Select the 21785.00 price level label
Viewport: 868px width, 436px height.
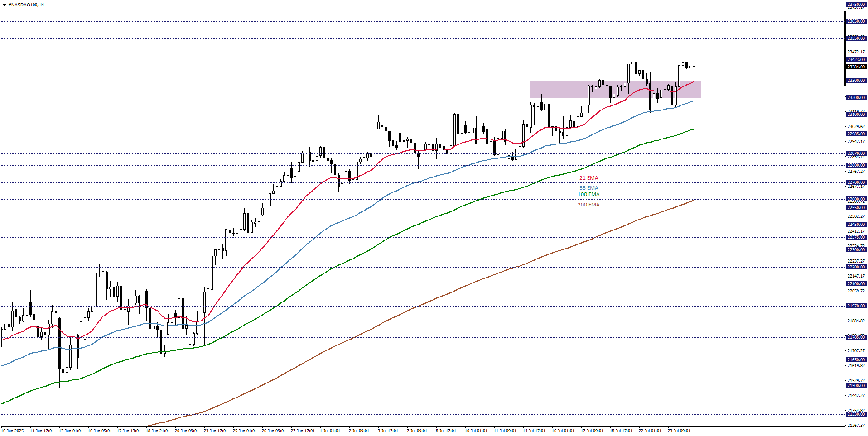(856, 337)
